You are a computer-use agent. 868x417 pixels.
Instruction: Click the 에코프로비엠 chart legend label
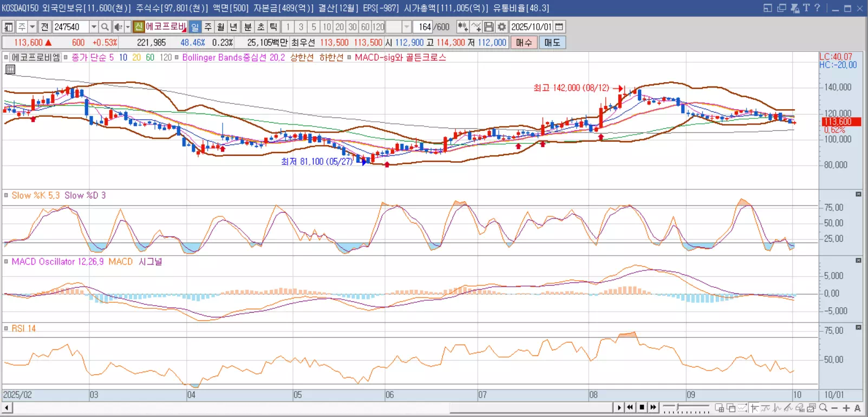[36, 57]
